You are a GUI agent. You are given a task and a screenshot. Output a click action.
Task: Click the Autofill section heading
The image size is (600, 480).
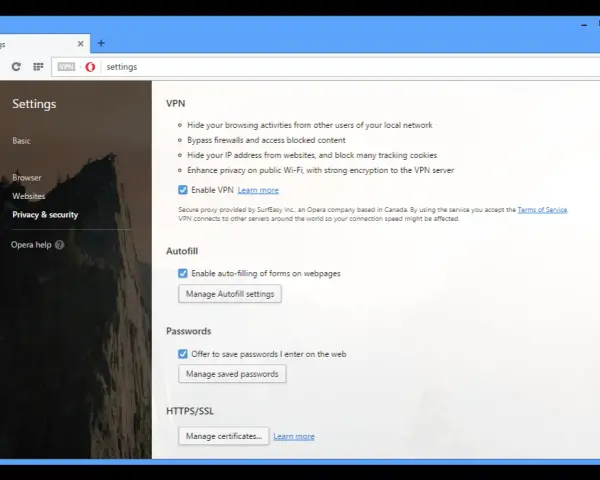tap(182, 251)
